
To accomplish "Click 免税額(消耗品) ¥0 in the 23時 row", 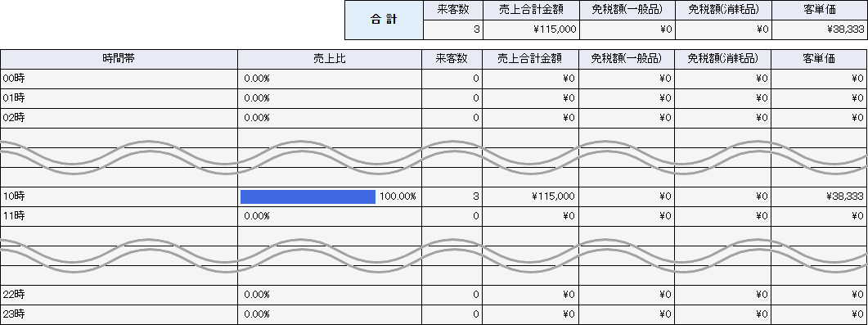I will [761, 314].
